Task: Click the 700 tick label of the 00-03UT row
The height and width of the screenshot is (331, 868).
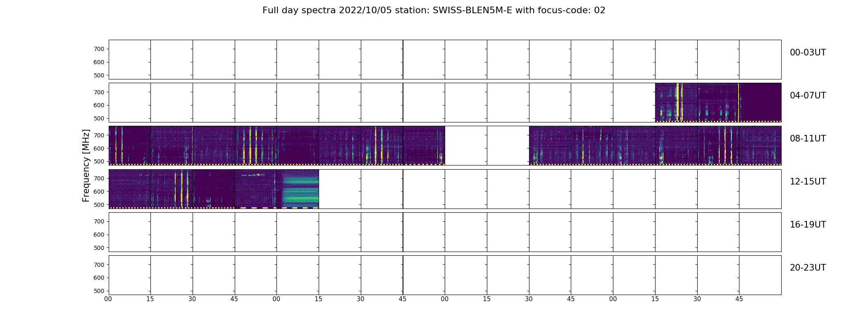Action: point(99,49)
